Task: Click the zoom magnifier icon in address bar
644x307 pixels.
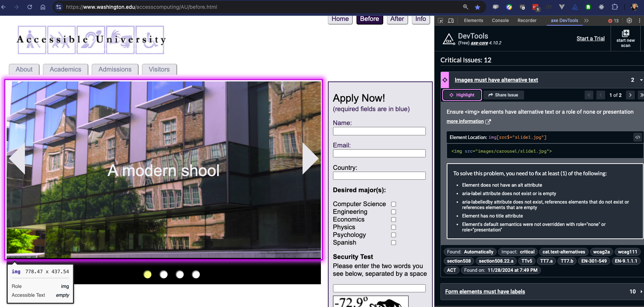Action: (x=465, y=7)
